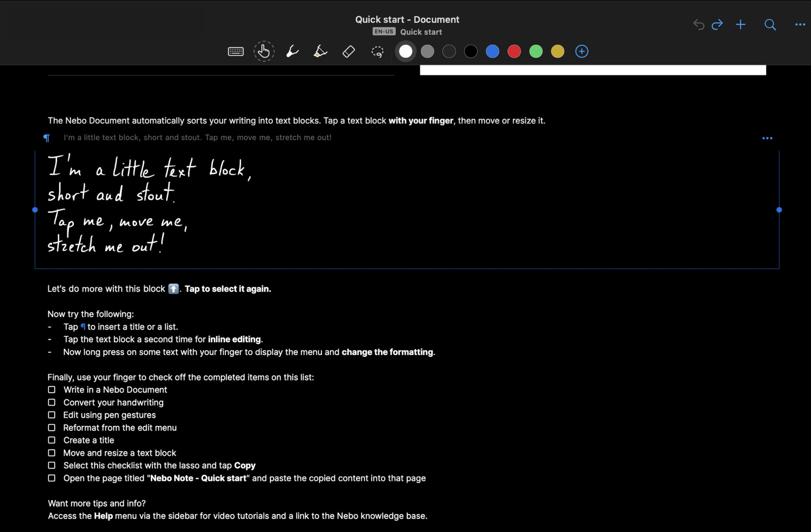Click the plus button to add content
The height and width of the screenshot is (532, 811).
click(740, 24)
